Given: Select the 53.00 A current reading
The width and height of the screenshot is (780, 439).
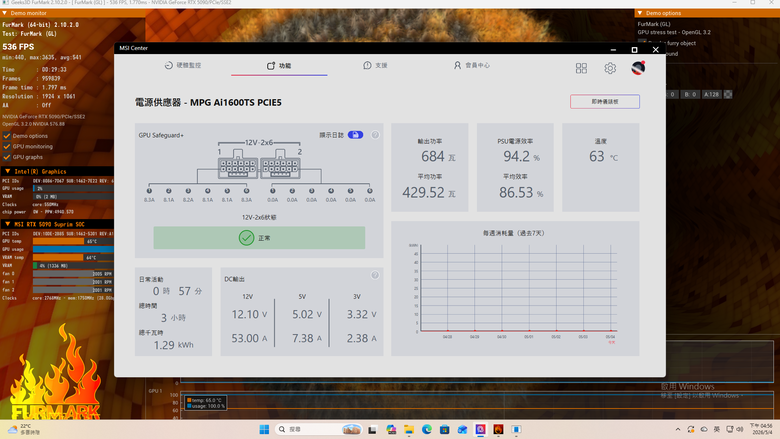Looking at the screenshot, I should click(x=245, y=339).
